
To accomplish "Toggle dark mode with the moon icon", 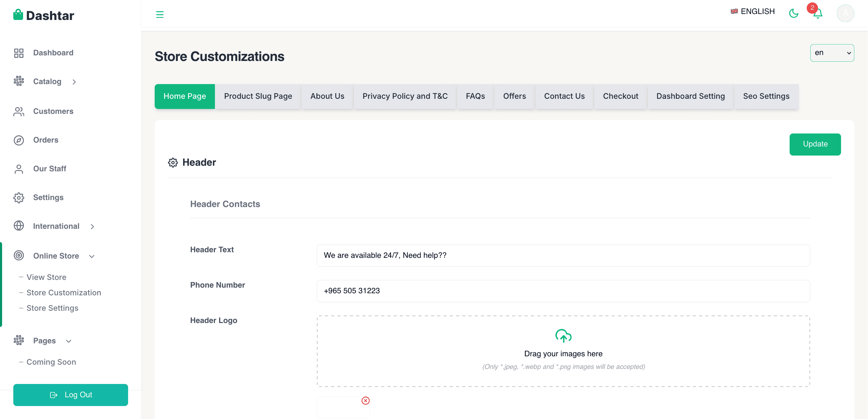I will (794, 13).
